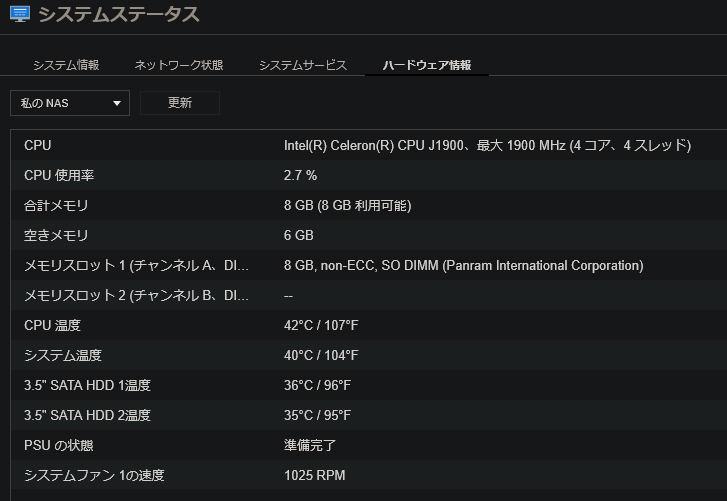Select the 3.5" SATA HDD 2温度 label
The image size is (727, 501).
click(x=87, y=415)
